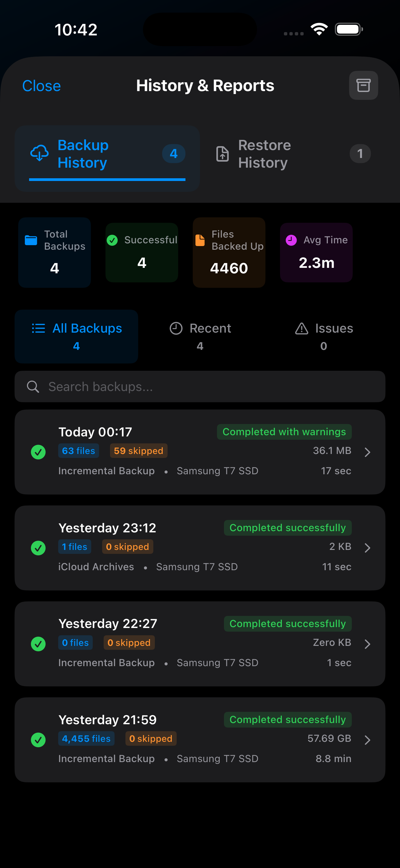The width and height of the screenshot is (400, 868).
Task: Expand the Yesterday 21:59 backup chevron
Action: coord(367,740)
